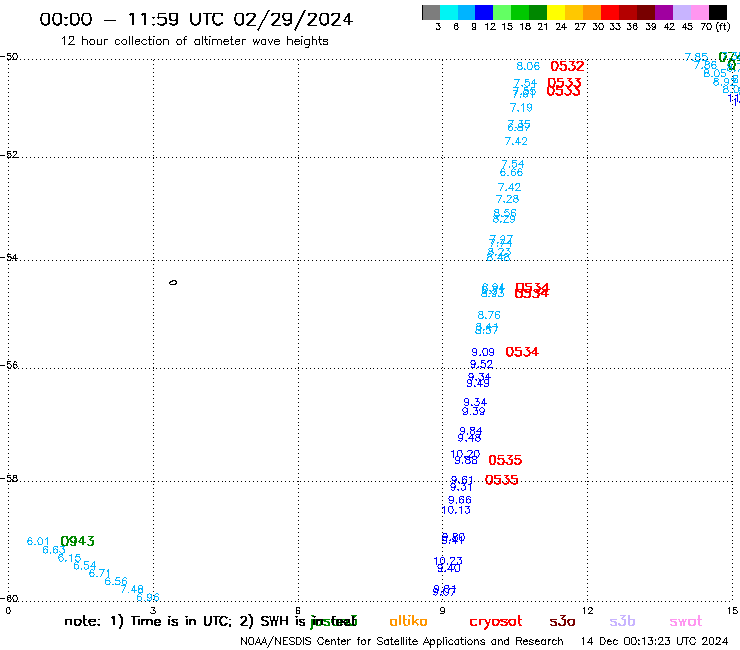Click the wave height value '9.09'
Screen dimensions: 740x650
483,352
